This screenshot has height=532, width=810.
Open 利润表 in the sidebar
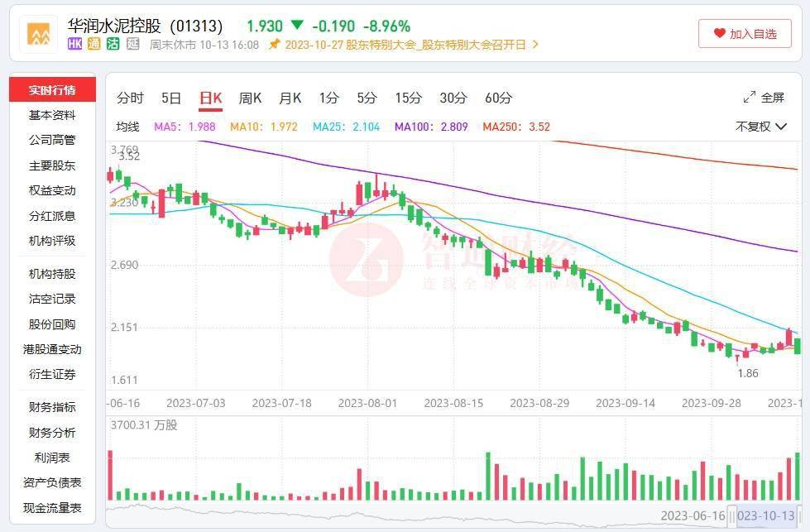[x=52, y=458]
